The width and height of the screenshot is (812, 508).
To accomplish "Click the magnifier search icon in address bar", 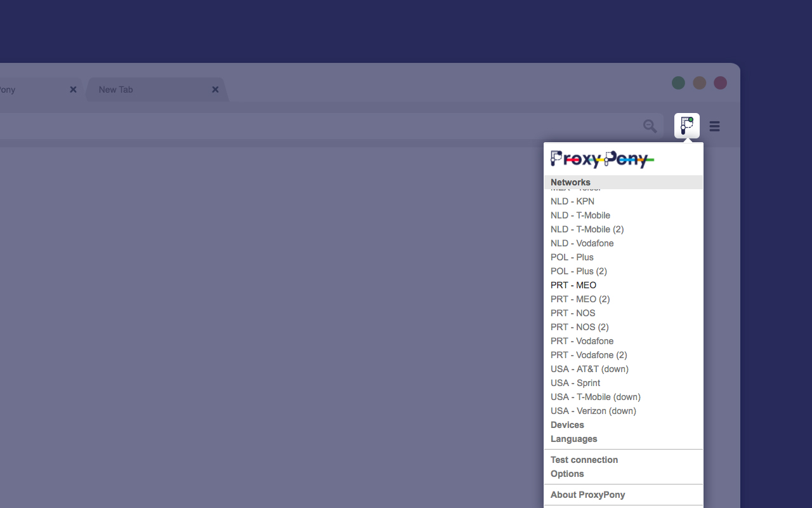I will click(650, 126).
